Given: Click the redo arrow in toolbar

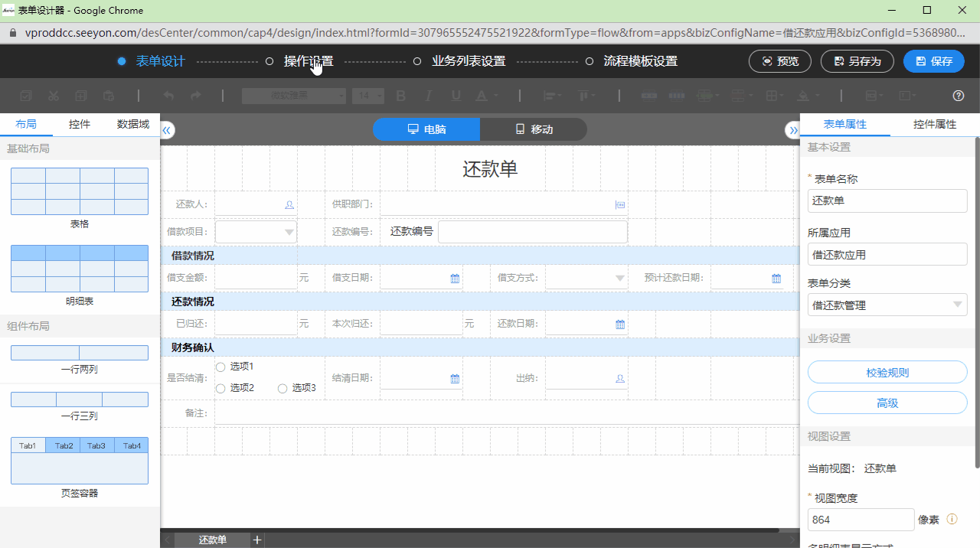Looking at the screenshot, I should coord(195,96).
